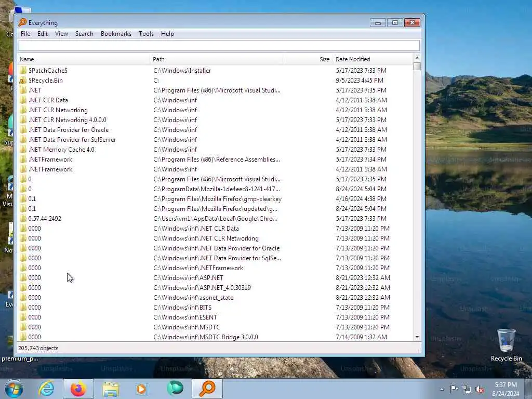Image resolution: width=532 pixels, height=399 pixels.
Task: Sort results by Date Modified column header
Action: click(x=373, y=59)
